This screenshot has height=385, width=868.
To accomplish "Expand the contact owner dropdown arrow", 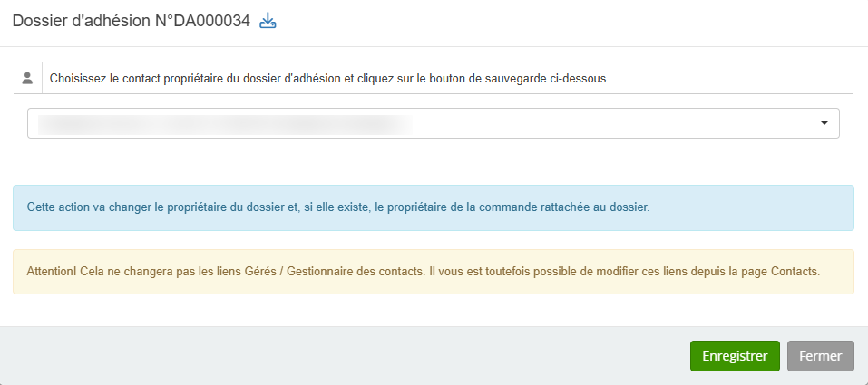I will [824, 123].
